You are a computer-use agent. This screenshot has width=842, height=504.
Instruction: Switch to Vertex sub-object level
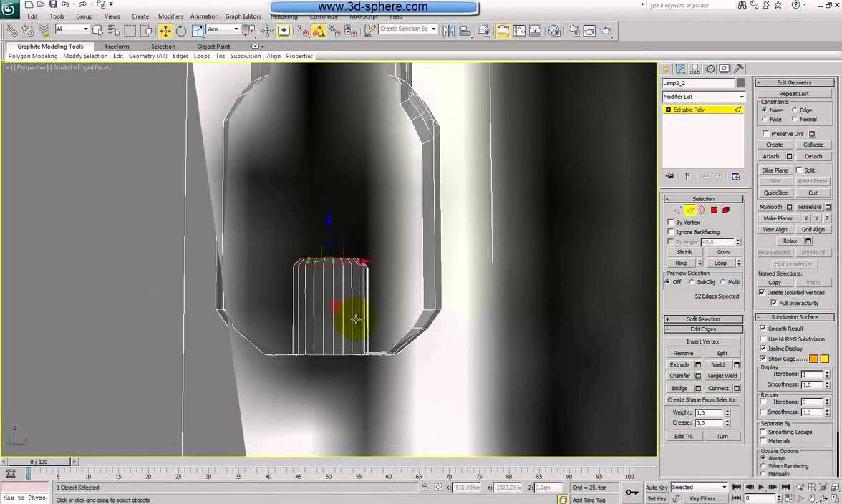point(677,210)
